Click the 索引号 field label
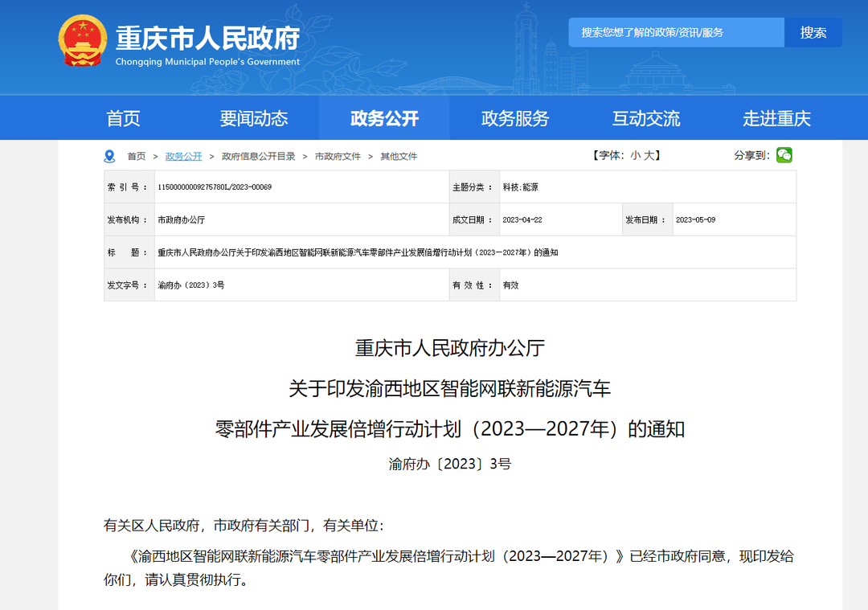 [x=127, y=187]
